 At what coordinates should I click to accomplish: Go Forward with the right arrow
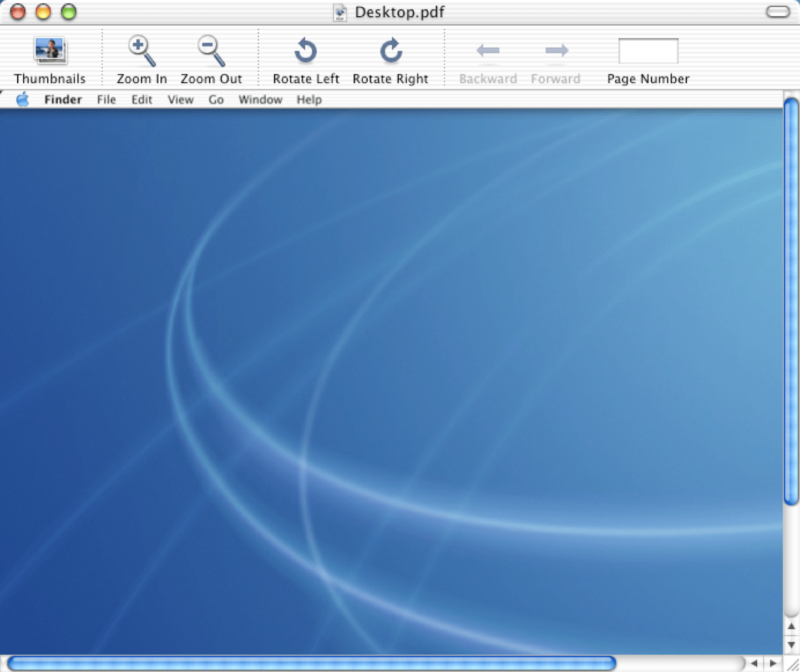pyautogui.click(x=556, y=51)
